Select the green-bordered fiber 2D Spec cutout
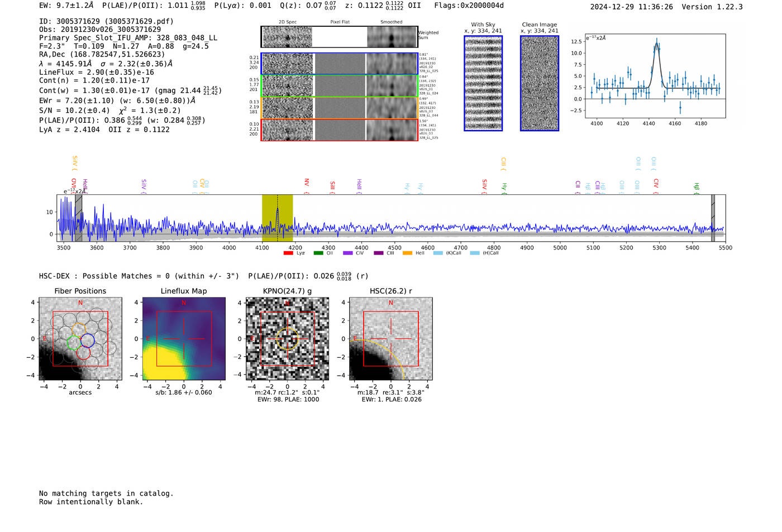 (288, 86)
